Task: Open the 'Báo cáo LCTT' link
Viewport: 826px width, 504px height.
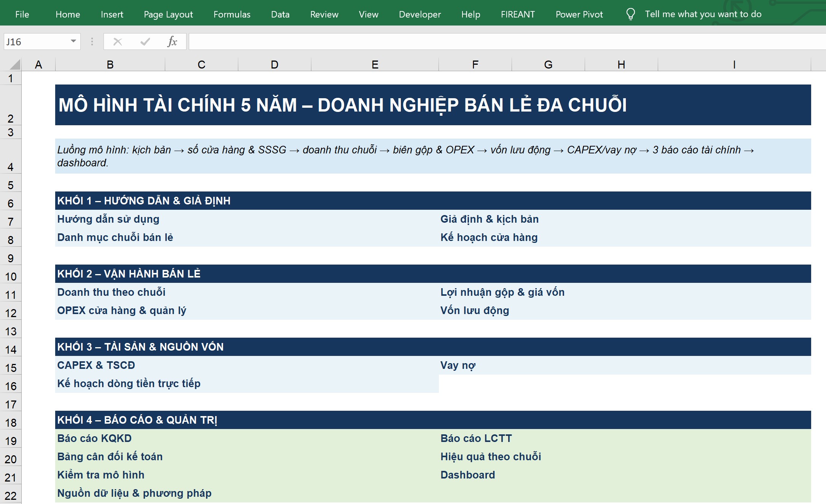Action: tap(476, 439)
